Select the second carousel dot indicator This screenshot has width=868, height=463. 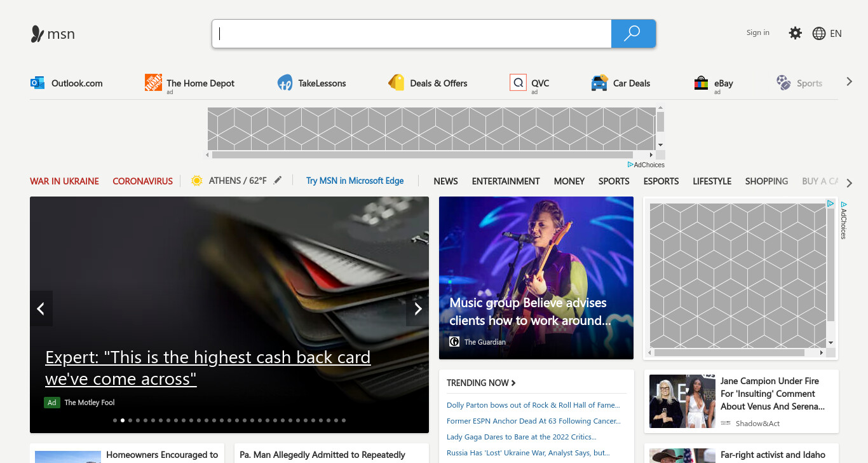[x=123, y=420]
